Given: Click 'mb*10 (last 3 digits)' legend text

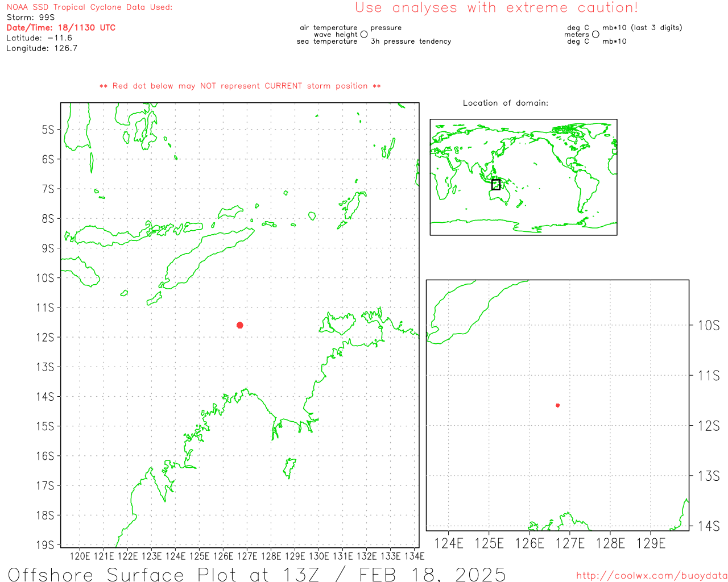Looking at the screenshot, I should (x=642, y=27).
